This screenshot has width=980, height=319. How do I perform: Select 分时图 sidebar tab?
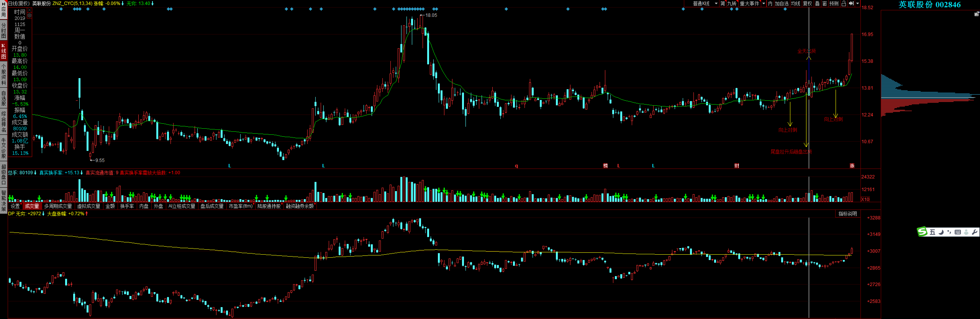click(3, 30)
